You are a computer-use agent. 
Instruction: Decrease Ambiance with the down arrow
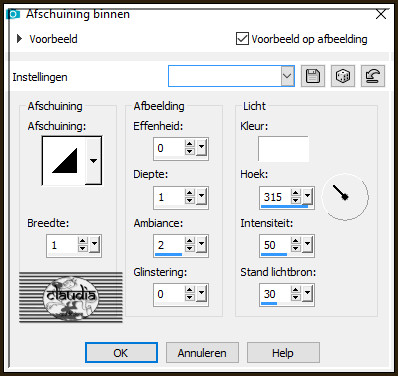[x=190, y=249]
